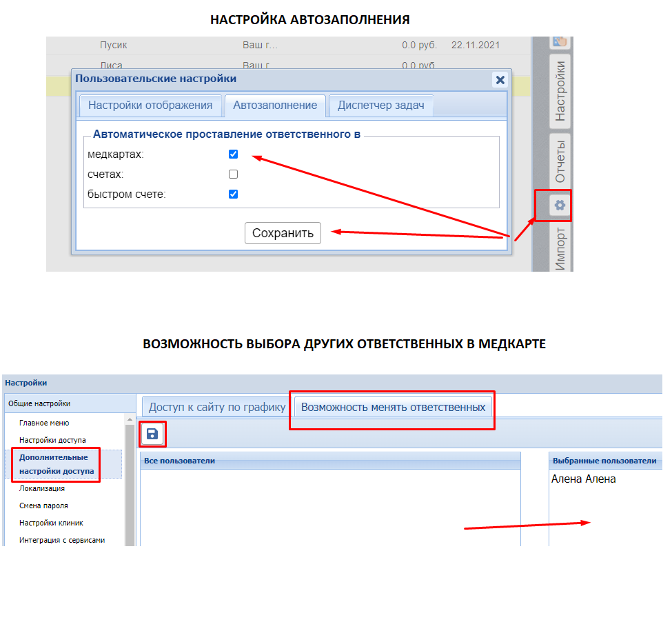Screen dimensions: 672x631
Task: Click the Все пользователи column header
Action: [x=330, y=461]
